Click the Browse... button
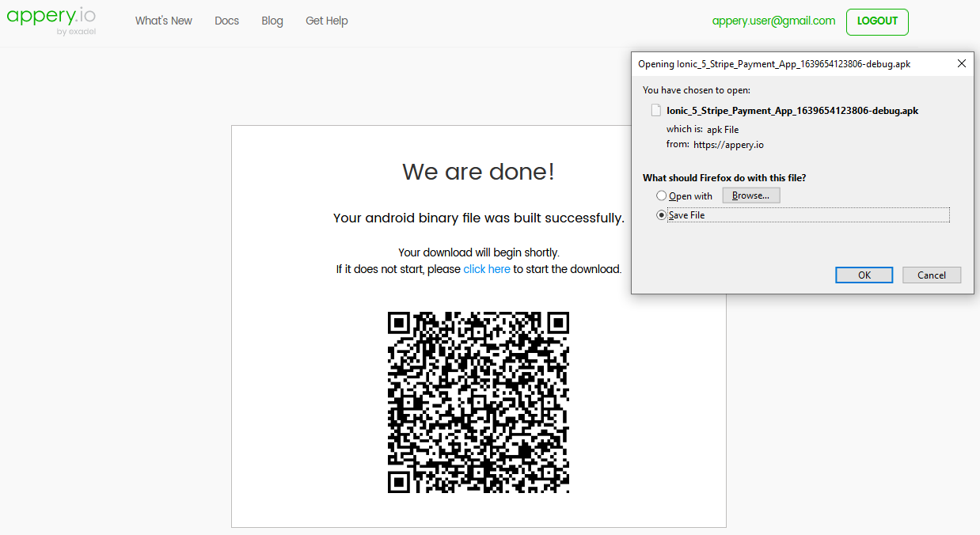The height and width of the screenshot is (535, 980). click(751, 195)
